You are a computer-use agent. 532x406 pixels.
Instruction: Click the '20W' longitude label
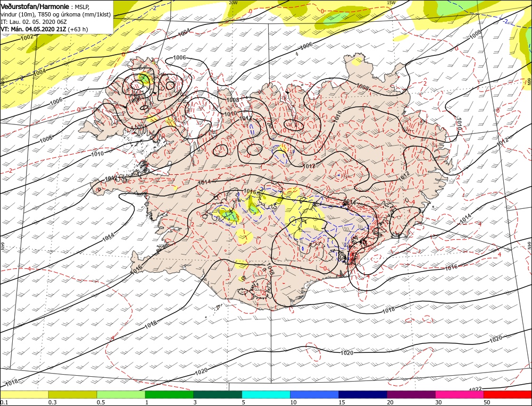(x=233, y=2)
